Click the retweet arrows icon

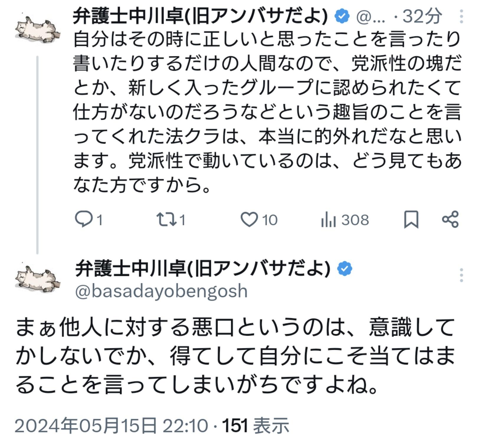pyautogui.click(x=167, y=220)
